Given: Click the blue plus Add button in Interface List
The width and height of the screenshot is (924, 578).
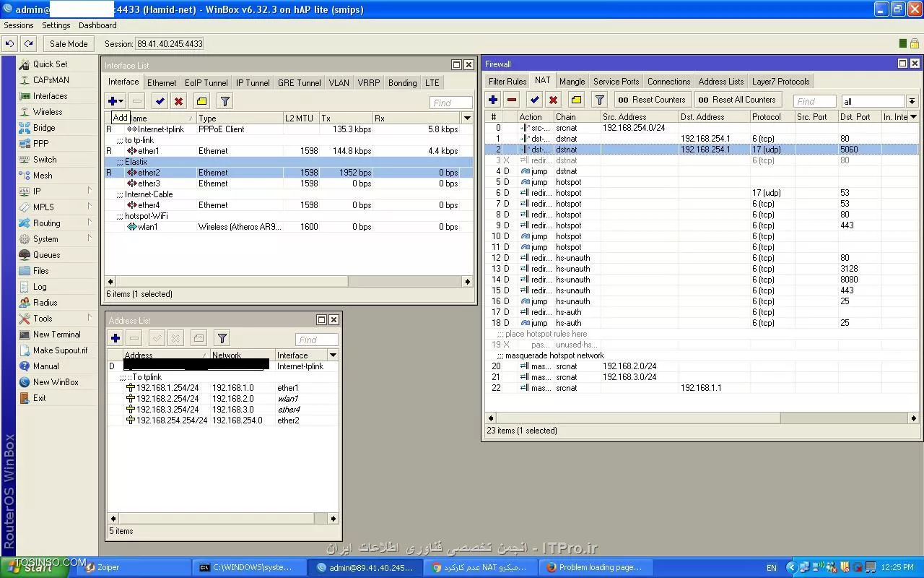Looking at the screenshot, I should [x=115, y=102].
